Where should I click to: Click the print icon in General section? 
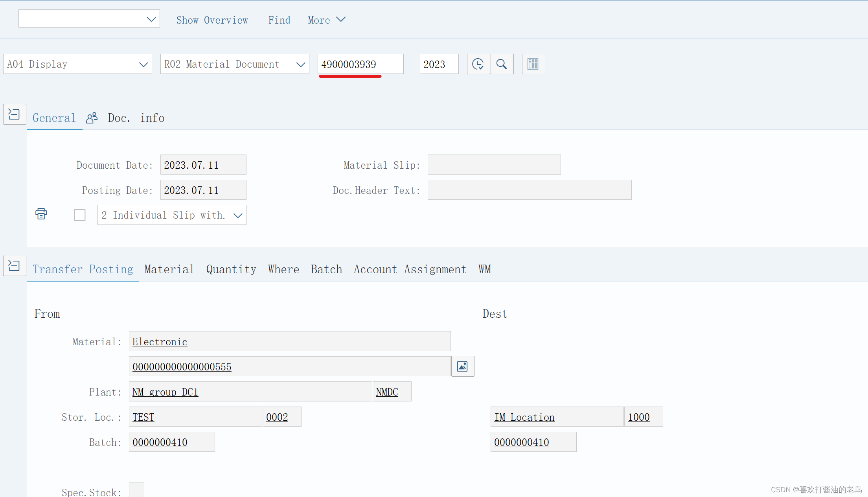tap(41, 214)
